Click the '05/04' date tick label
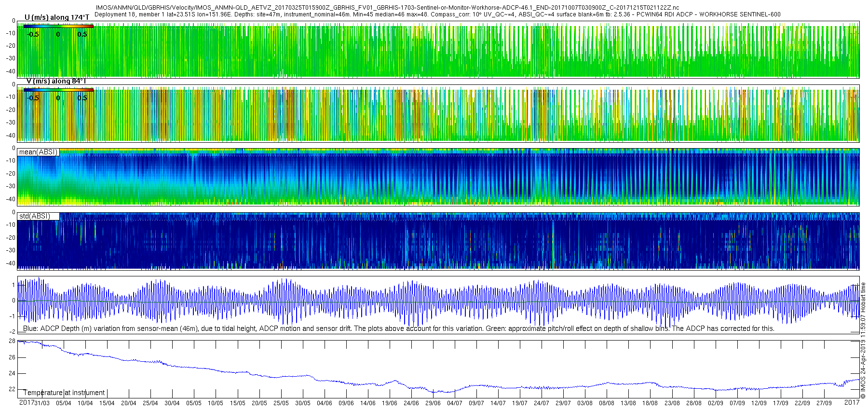 click(x=63, y=403)
